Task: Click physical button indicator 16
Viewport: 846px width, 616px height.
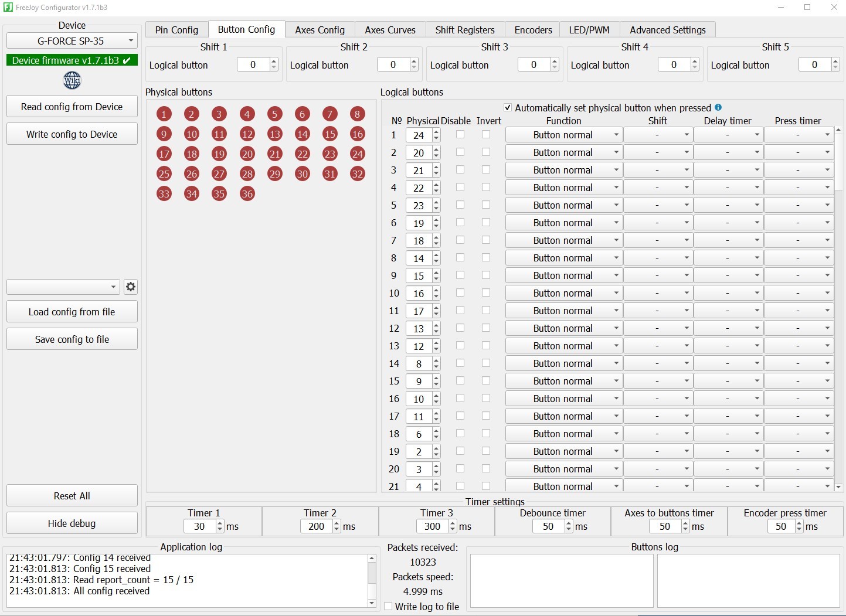Action: coord(358,134)
